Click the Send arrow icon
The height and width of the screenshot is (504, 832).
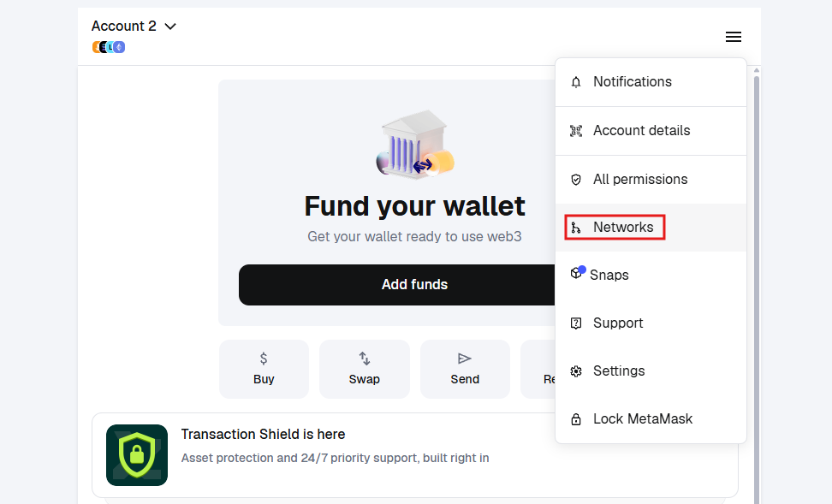(x=465, y=358)
